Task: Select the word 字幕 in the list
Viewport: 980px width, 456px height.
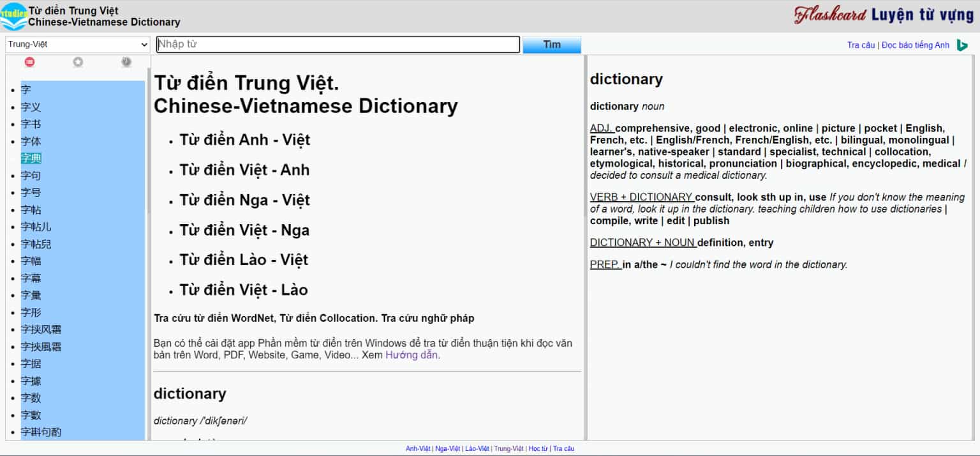Action: 31,278
